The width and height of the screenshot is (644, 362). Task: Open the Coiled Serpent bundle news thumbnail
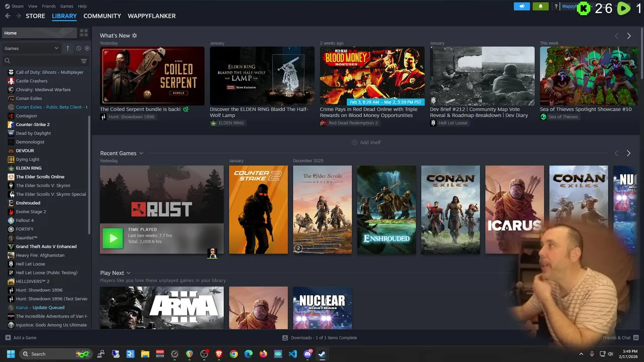click(152, 76)
